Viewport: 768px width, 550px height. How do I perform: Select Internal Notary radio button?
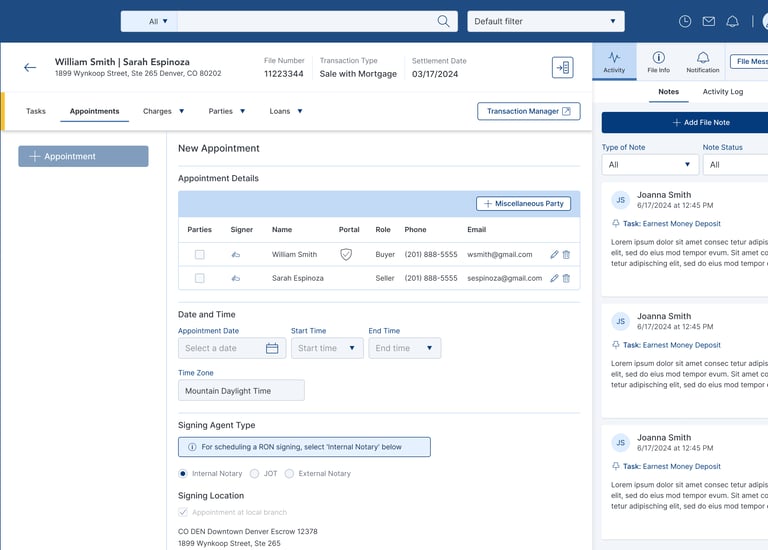pos(183,474)
